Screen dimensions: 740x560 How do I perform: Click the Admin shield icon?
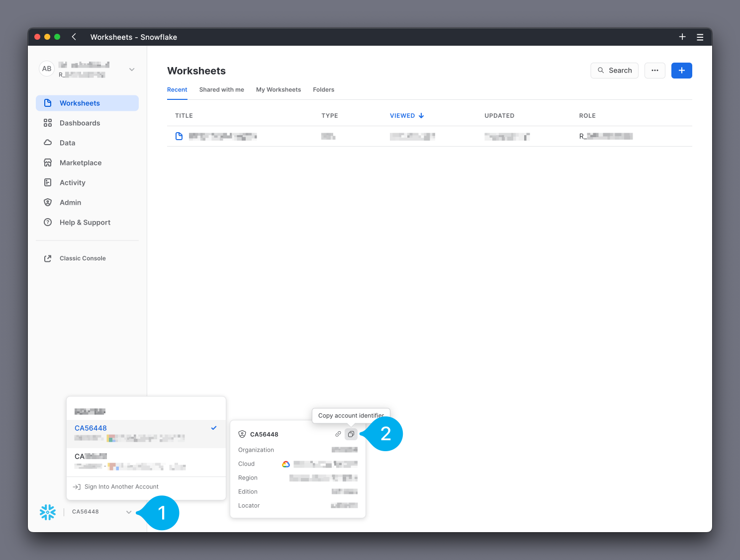pyautogui.click(x=48, y=202)
